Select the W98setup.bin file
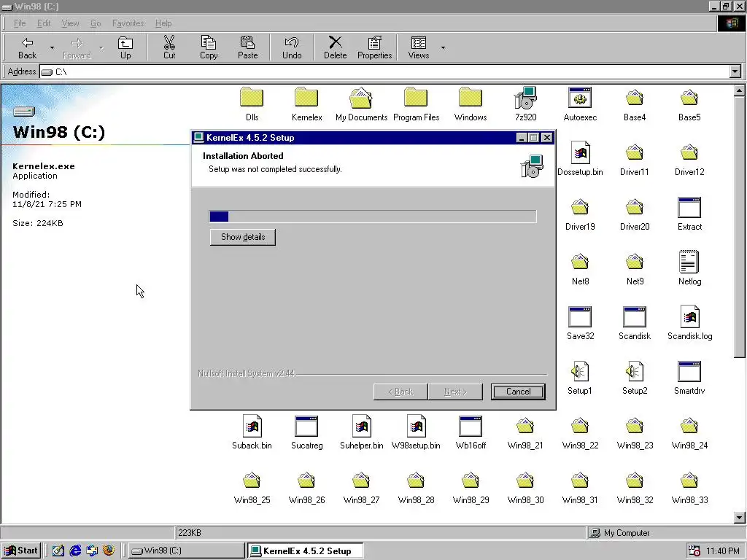The height and width of the screenshot is (560, 747). click(416, 433)
